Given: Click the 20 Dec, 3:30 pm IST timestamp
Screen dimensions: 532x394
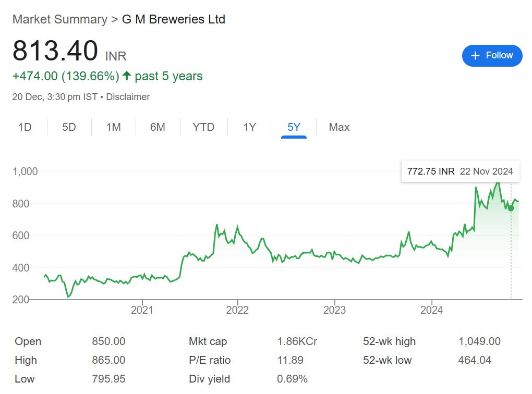Looking at the screenshot, I should click(x=55, y=97).
